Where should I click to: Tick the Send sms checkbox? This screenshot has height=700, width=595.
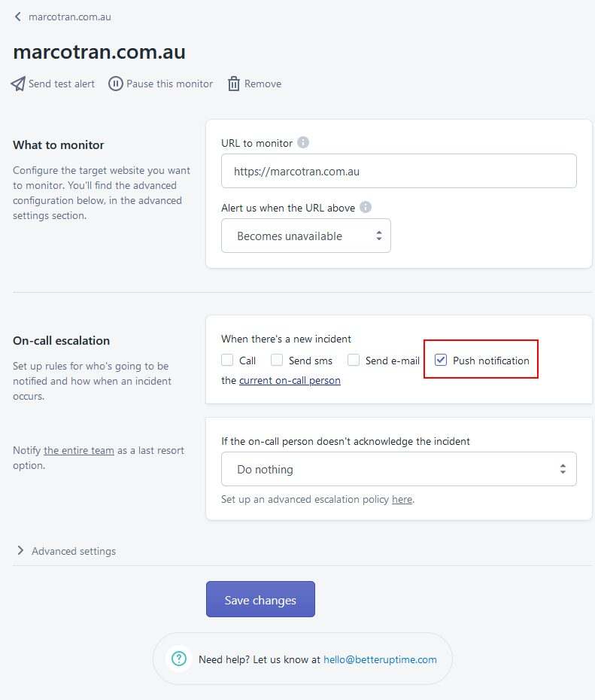[x=277, y=361]
